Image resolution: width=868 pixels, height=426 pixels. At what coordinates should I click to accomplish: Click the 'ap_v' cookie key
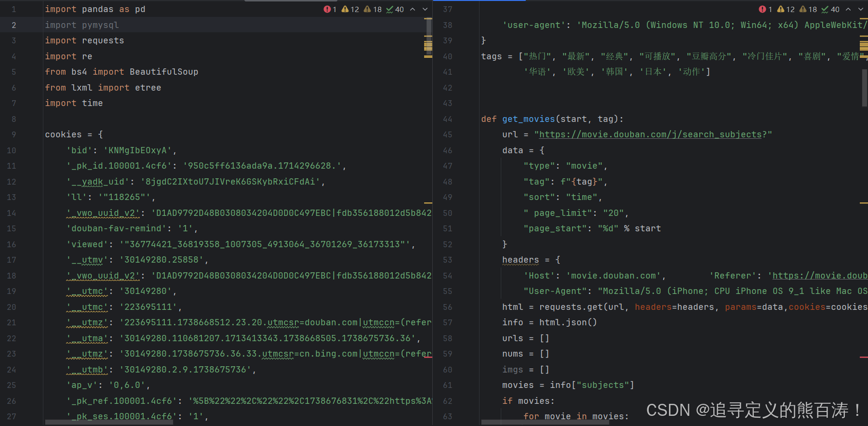pos(82,385)
